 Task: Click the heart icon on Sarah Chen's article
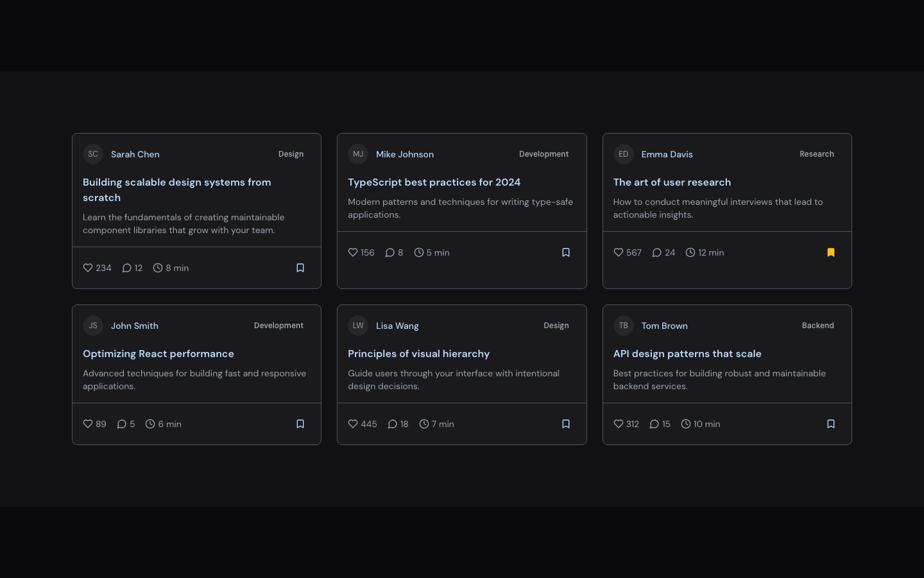(x=88, y=268)
